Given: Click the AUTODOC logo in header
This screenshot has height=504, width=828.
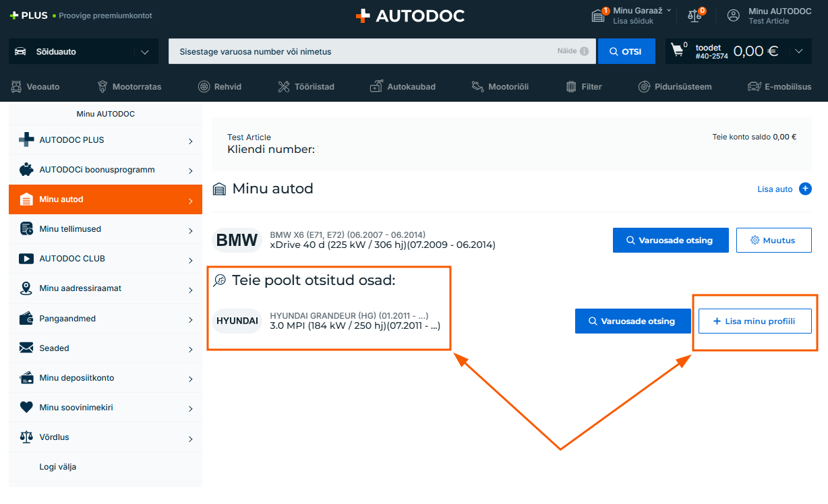Looking at the screenshot, I should coord(410,16).
